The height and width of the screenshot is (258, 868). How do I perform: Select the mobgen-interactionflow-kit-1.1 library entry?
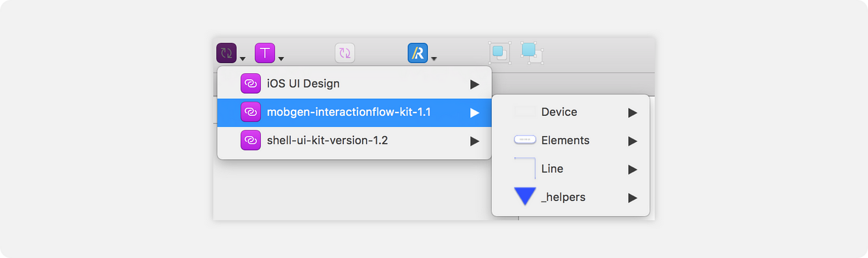click(x=354, y=112)
